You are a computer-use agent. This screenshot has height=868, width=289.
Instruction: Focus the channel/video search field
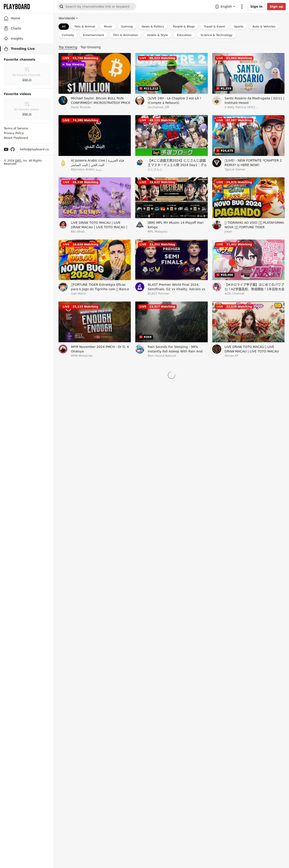coord(97,6)
